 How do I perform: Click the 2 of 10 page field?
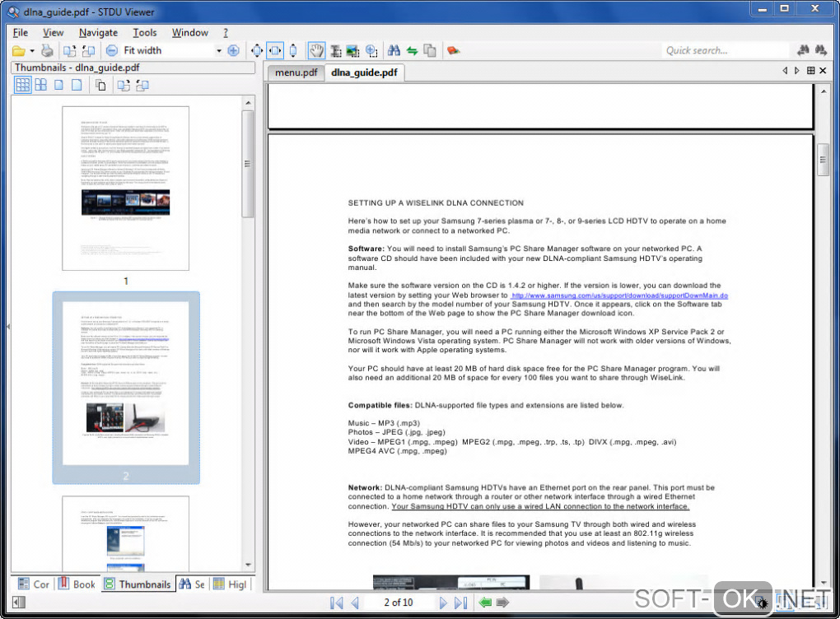399,603
